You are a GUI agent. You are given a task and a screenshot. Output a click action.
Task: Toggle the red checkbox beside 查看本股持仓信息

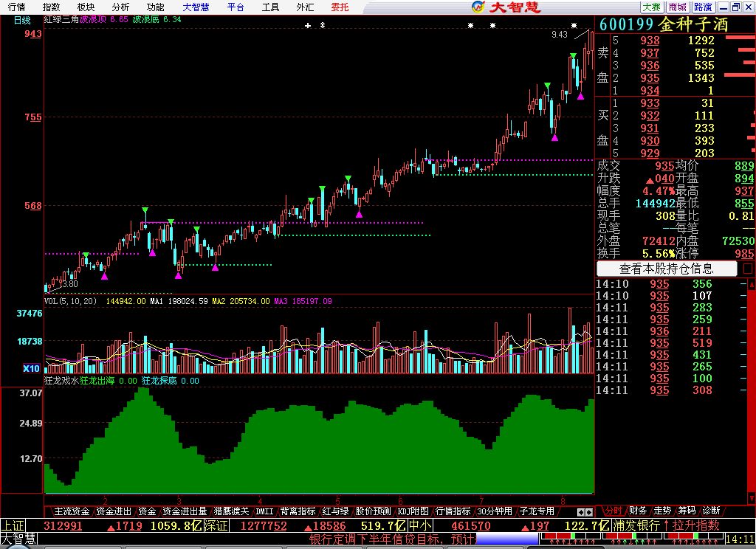[748, 269]
